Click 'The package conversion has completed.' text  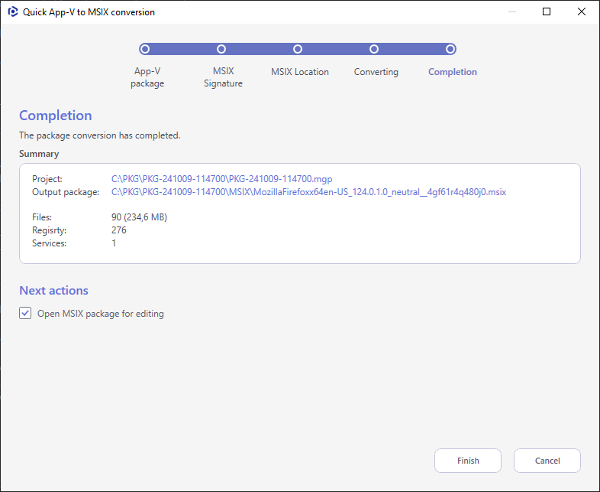(x=100, y=135)
